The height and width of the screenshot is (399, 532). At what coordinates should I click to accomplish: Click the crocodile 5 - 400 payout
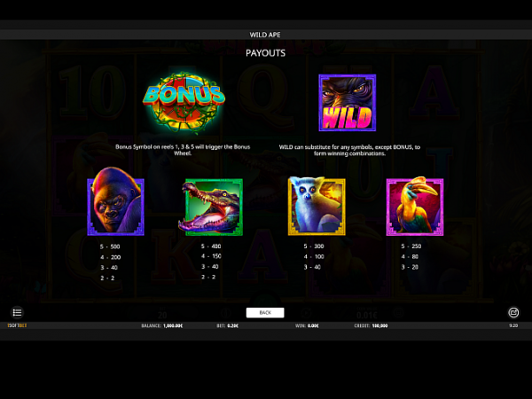[x=211, y=246]
